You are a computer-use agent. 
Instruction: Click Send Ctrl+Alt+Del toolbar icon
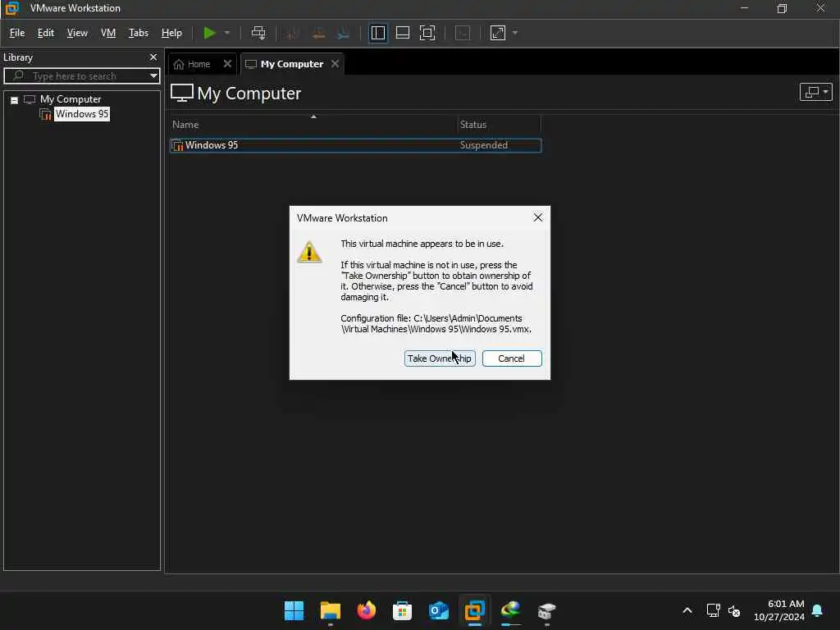point(258,33)
